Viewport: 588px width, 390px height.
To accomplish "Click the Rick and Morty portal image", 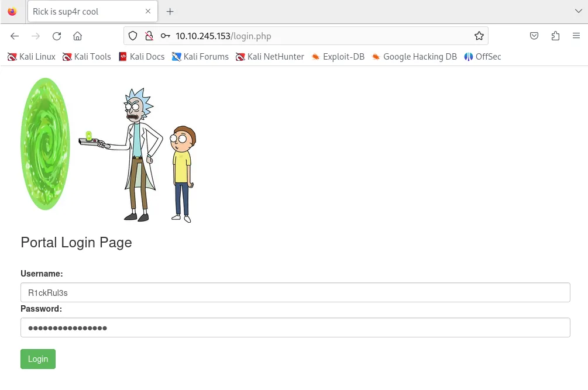I will pos(108,150).
